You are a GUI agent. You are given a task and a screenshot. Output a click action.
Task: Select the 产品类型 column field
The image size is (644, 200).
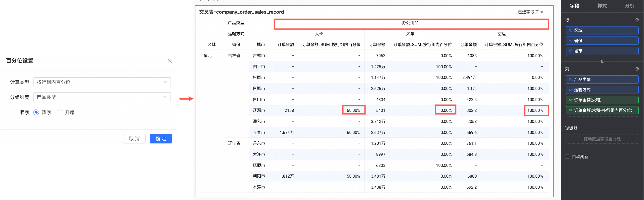tap(602, 79)
